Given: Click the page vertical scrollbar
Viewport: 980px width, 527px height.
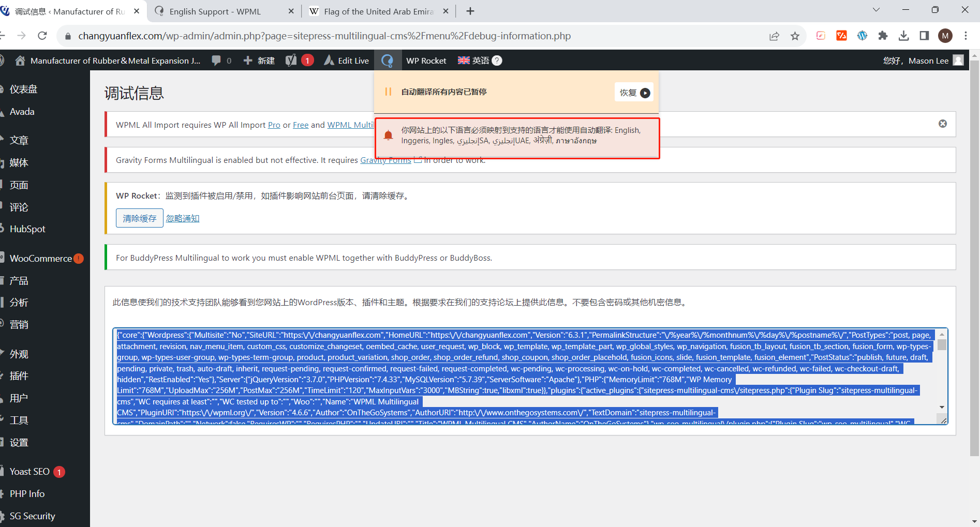Looking at the screenshot, I should 975,259.
